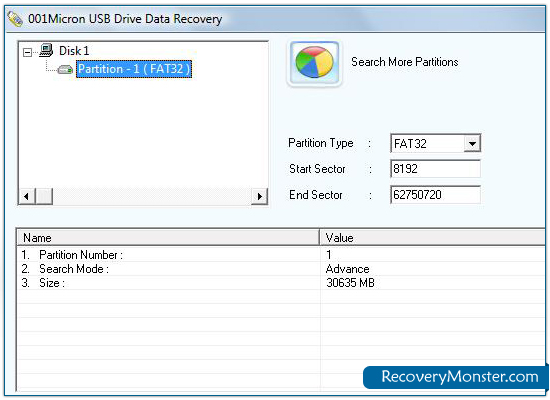Select the FAT32 combo box value
This screenshot has width=550, height=400.
428,144
